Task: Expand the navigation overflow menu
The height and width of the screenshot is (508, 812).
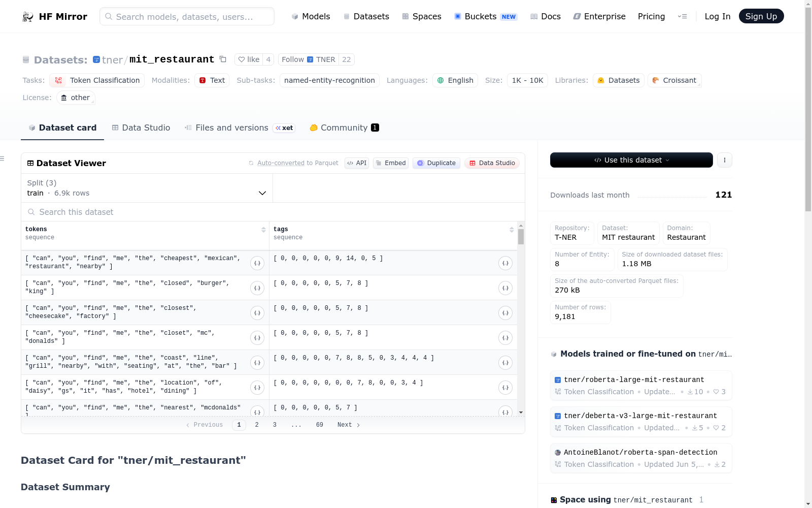Action: [x=683, y=16]
